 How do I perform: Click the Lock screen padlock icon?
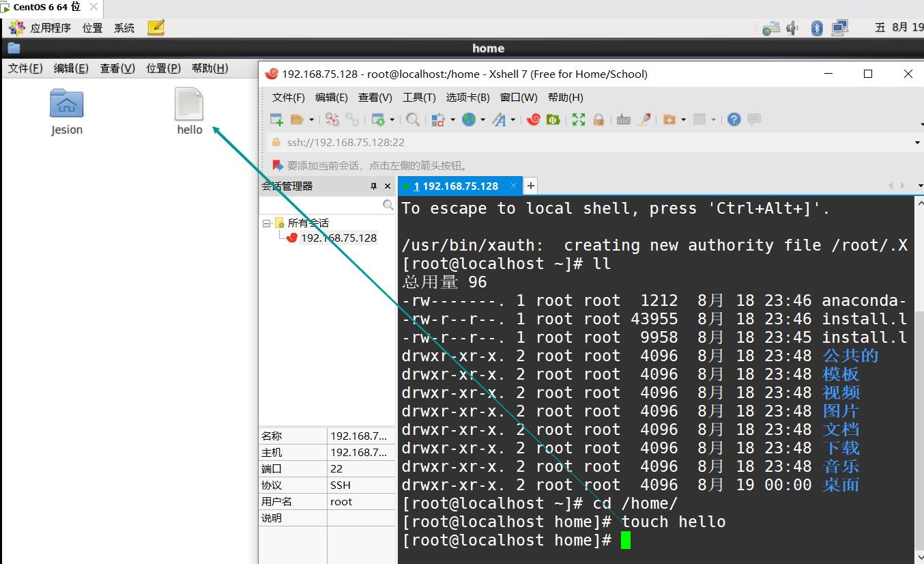click(598, 119)
